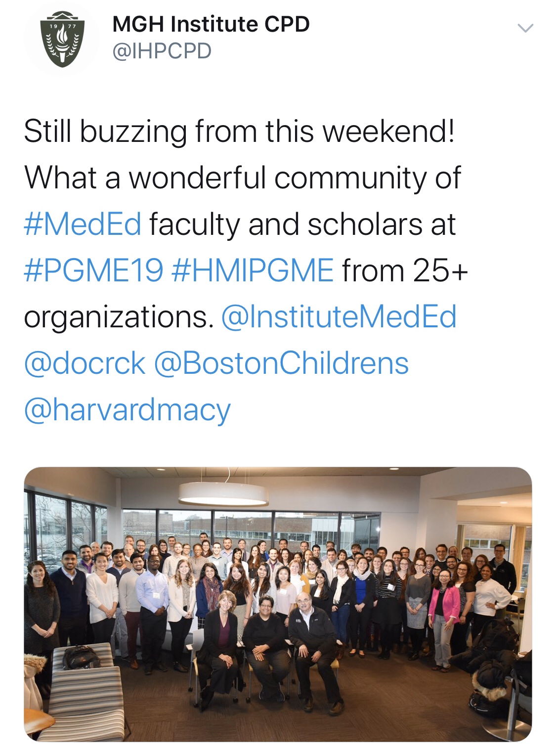Tap the "What a wonderful community of" line
The width and height of the screenshot is (556, 756).
coord(242,178)
